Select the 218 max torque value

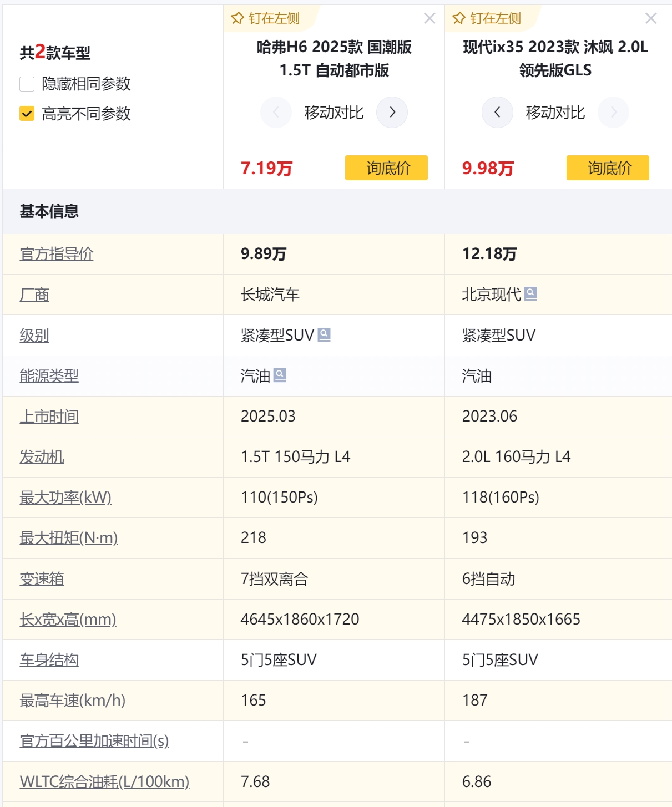(254, 538)
